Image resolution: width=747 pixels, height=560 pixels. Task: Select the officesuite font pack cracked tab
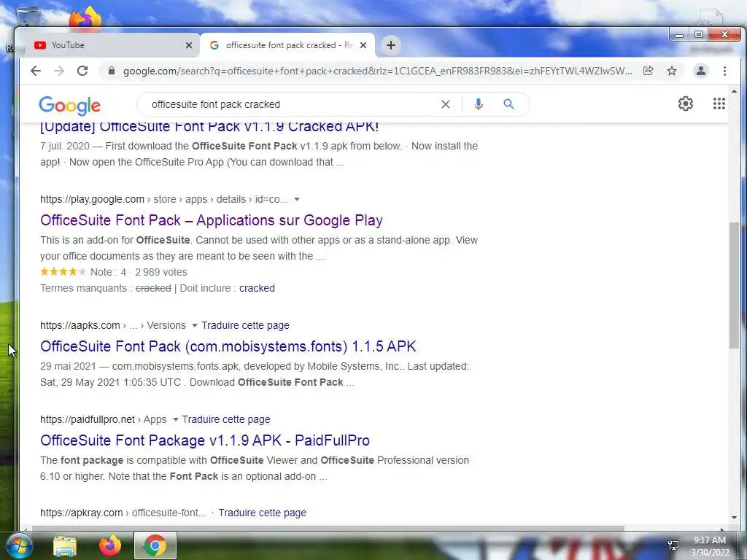(287, 45)
